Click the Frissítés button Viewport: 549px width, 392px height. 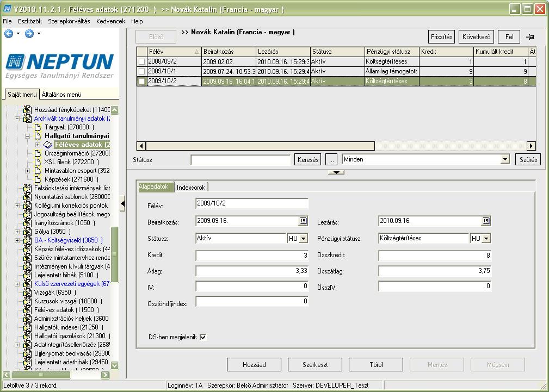click(441, 37)
